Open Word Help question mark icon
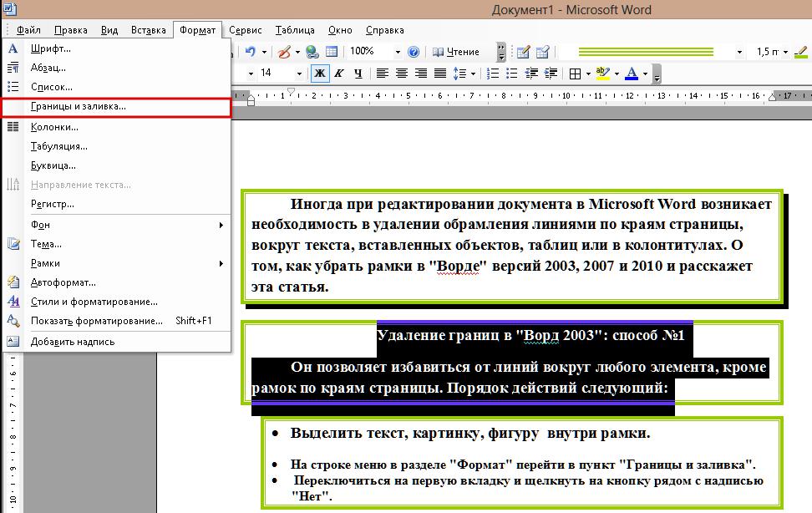This screenshot has width=812, height=513. click(x=414, y=52)
